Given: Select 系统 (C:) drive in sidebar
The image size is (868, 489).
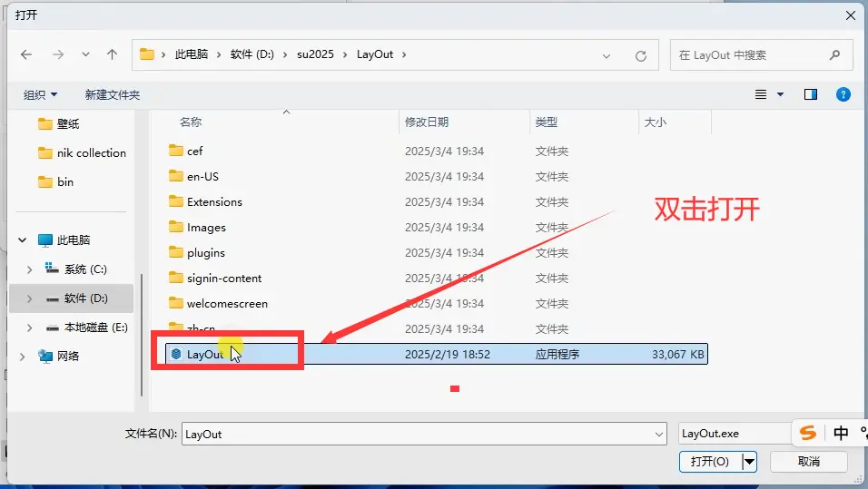Looking at the screenshot, I should pos(76,269).
